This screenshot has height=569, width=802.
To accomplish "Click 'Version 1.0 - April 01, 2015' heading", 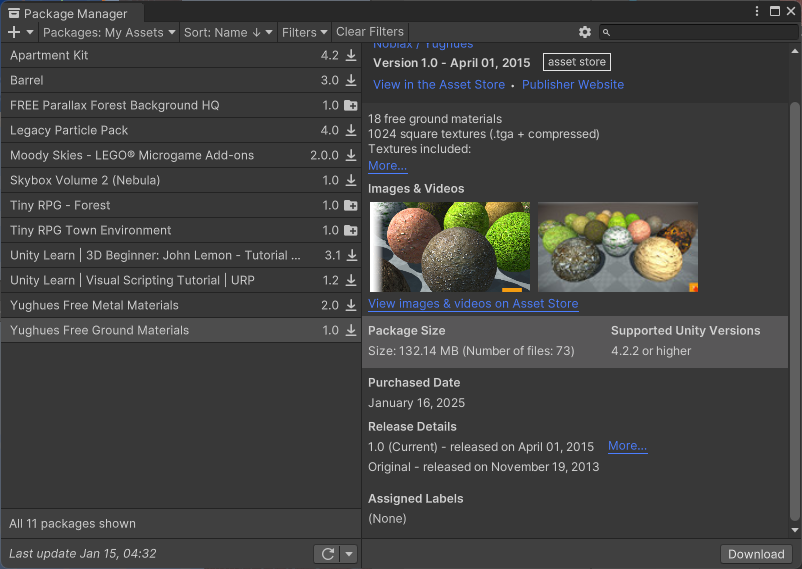I will click(x=452, y=63).
